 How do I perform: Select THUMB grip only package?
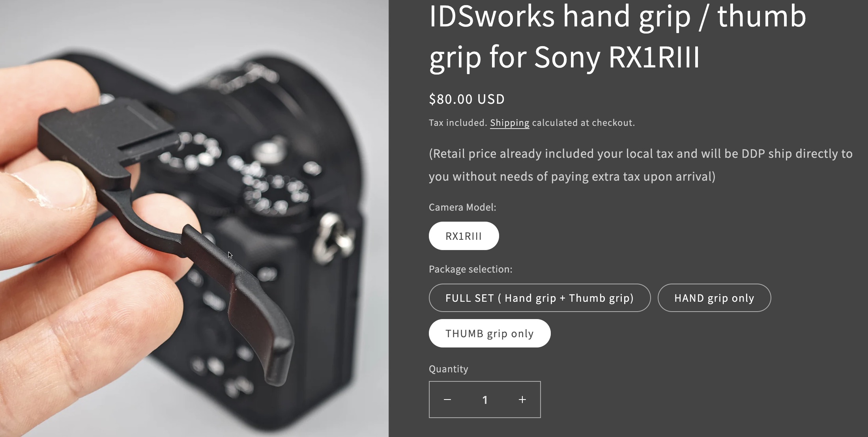click(490, 333)
